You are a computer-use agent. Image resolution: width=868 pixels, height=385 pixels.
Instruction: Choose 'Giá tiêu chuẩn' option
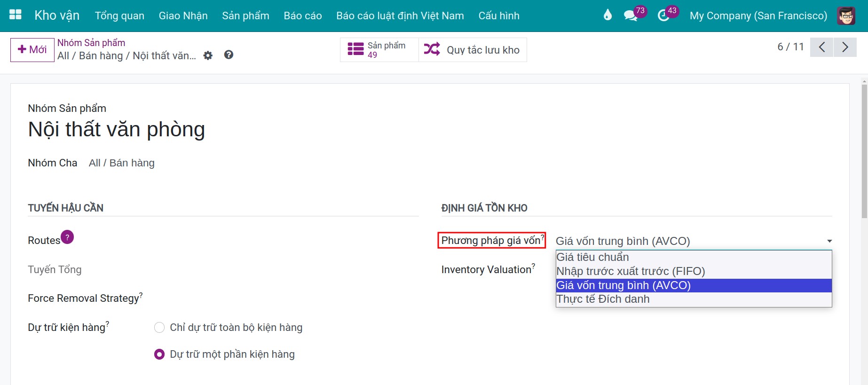(x=694, y=257)
